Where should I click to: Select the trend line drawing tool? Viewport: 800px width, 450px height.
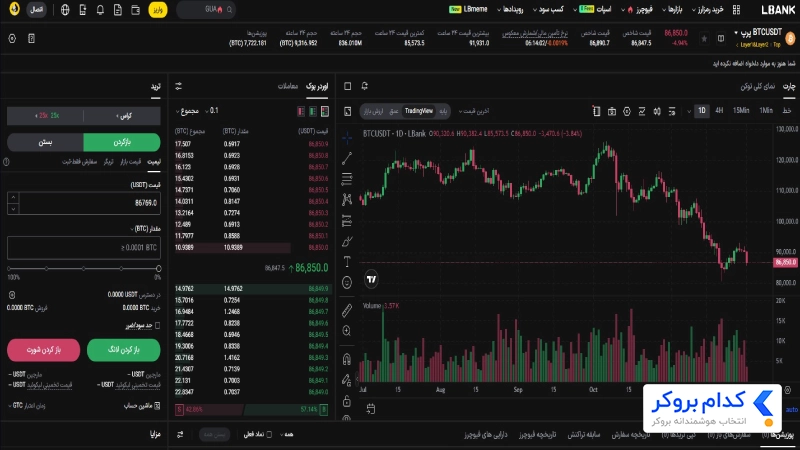point(347,159)
